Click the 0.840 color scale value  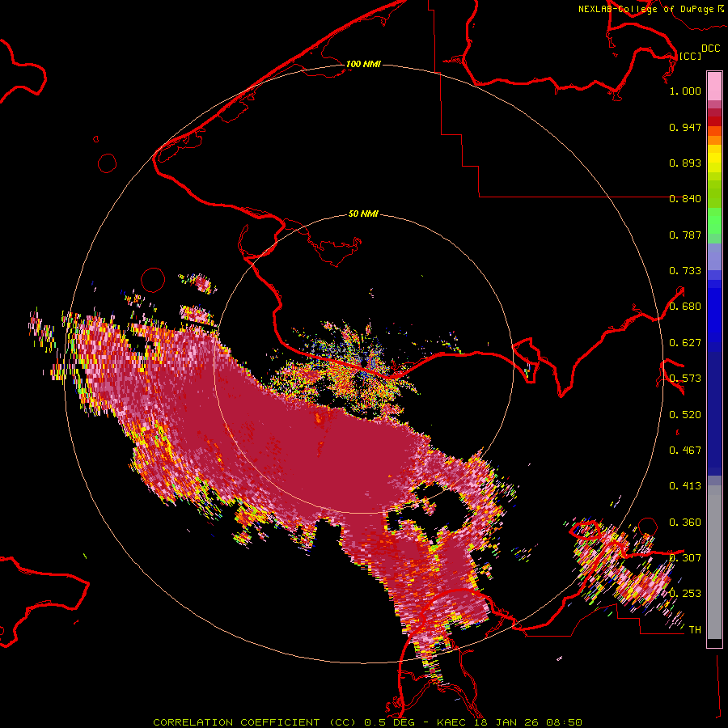685,199
